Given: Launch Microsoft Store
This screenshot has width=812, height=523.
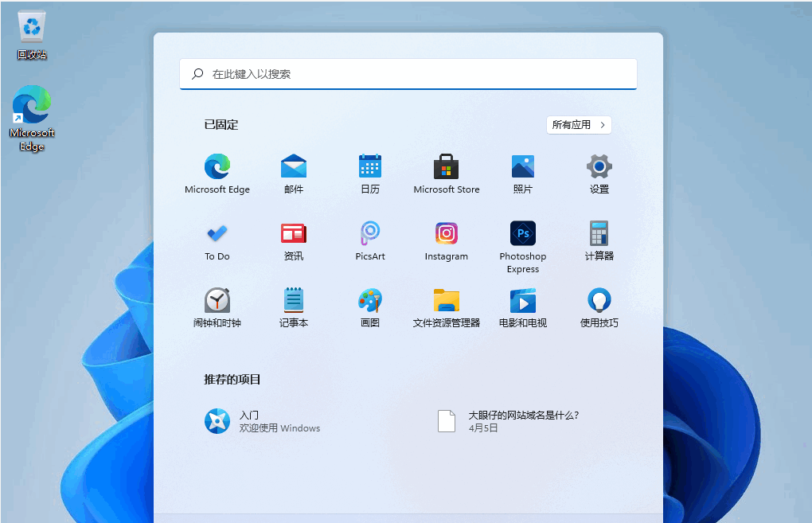Looking at the screenshot, I should point(447,174).
